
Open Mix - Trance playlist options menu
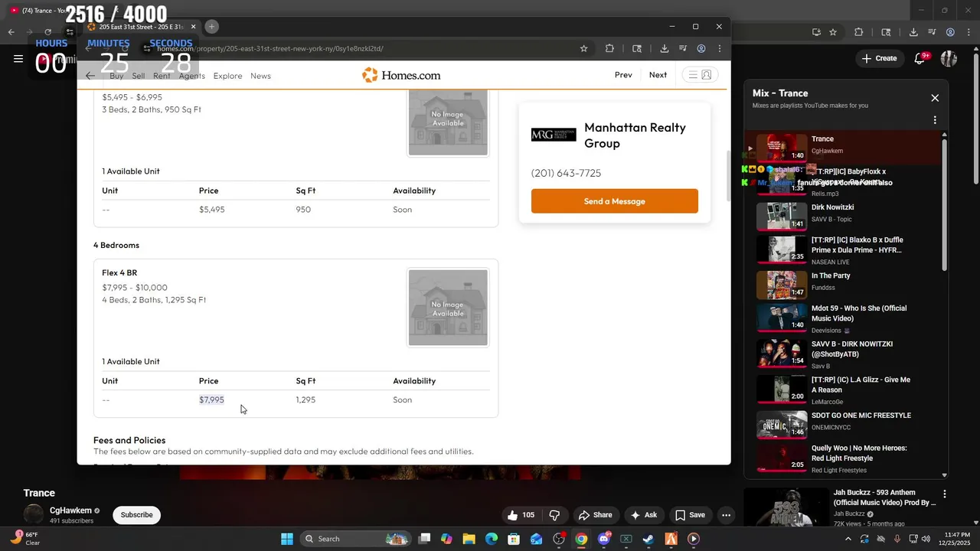tap(935, 120)
